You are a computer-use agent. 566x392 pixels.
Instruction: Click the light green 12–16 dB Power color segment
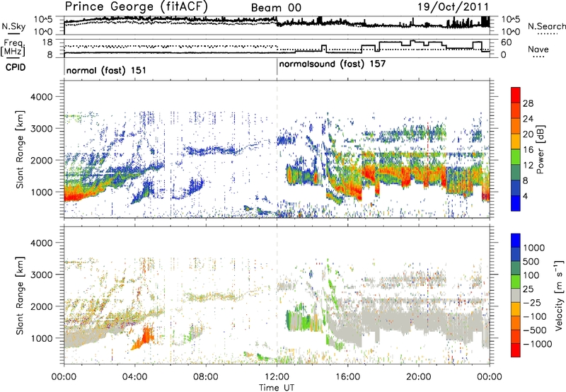516,157
